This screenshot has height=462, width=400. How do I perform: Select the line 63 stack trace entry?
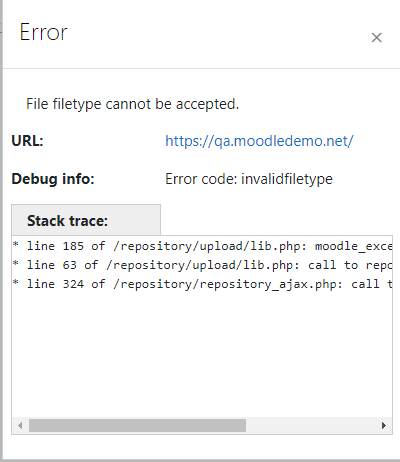202,265
